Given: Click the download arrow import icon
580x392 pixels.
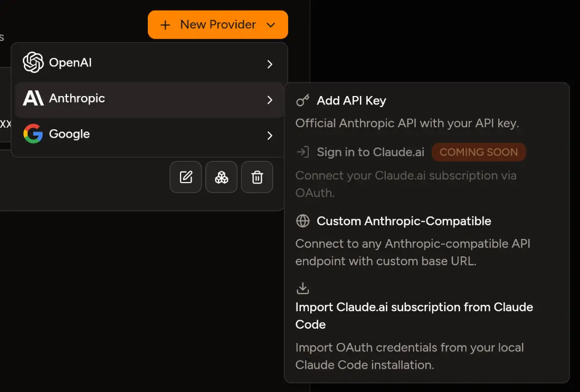Looking at the screenshot, I should pyautogui.click(x=303, y=288).
